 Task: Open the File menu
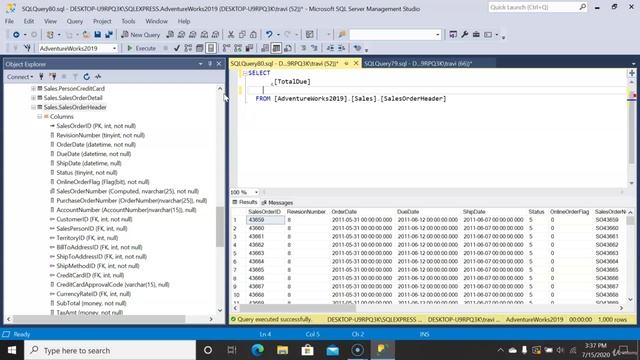tap(9, 21)
